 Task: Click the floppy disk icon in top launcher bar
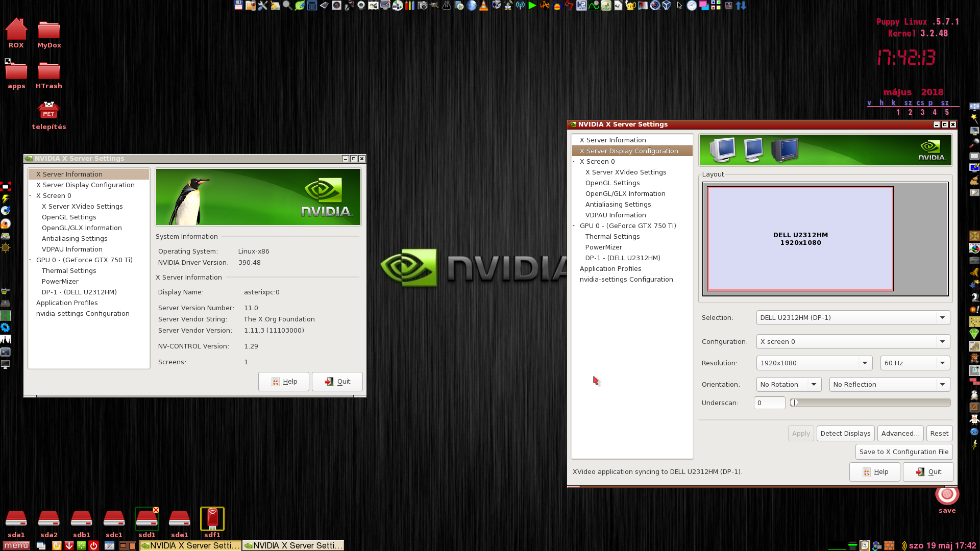click(x=238, y=6)
